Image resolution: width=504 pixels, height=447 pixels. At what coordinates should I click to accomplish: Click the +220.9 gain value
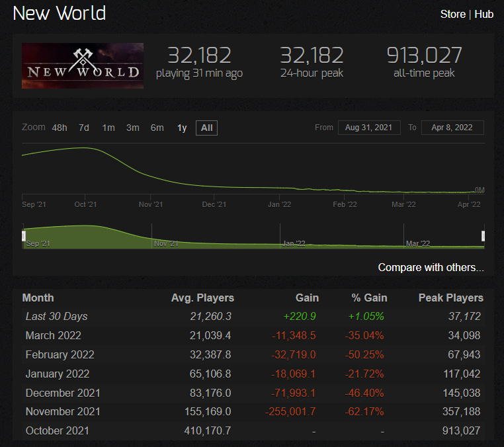[299, 316]
